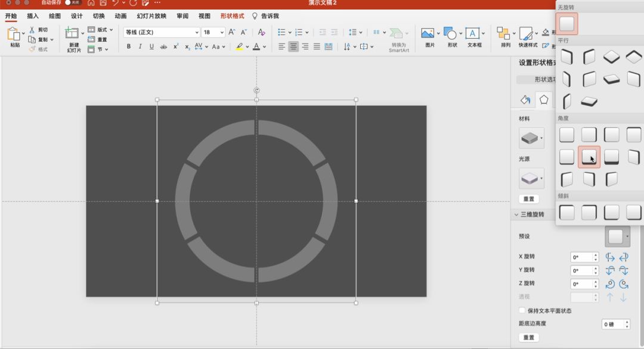Switch to the 插入 ribbon tab
This screenshot has height=349, width=644.
pyautogui.click(x=33, y=16)
